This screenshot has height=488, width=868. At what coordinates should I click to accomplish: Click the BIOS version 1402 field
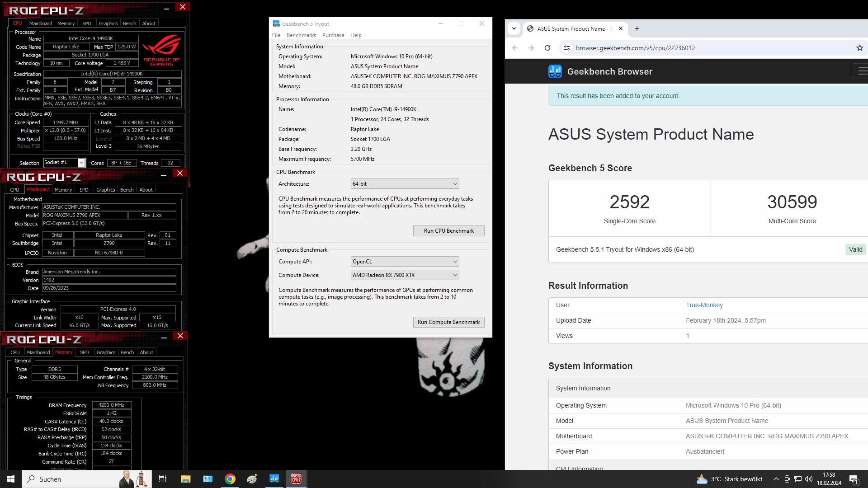(109, 280)
